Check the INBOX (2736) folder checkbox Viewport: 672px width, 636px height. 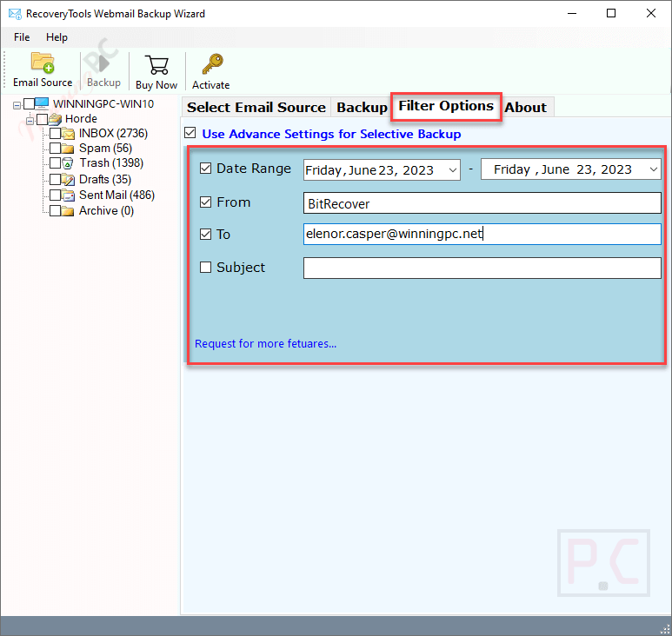(55, 134)
